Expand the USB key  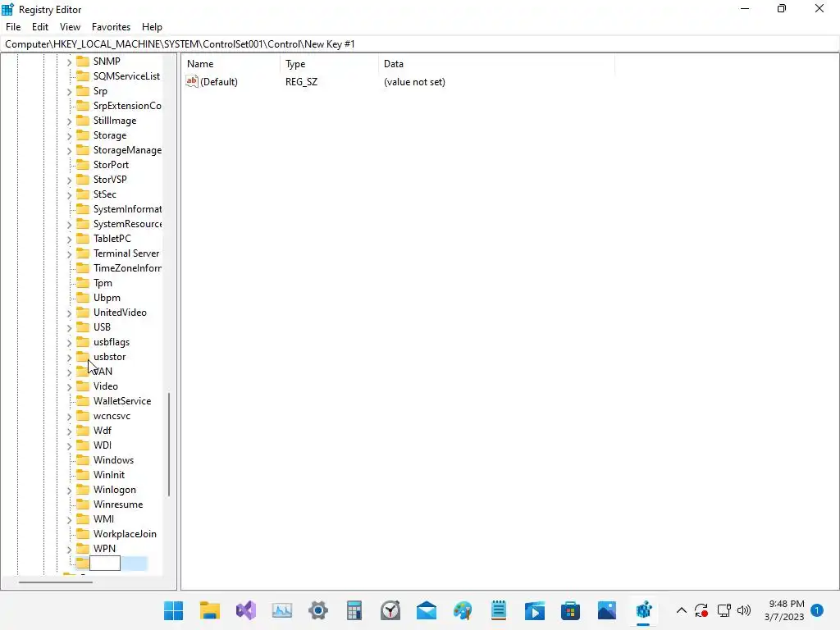click(x=69, y=328)
